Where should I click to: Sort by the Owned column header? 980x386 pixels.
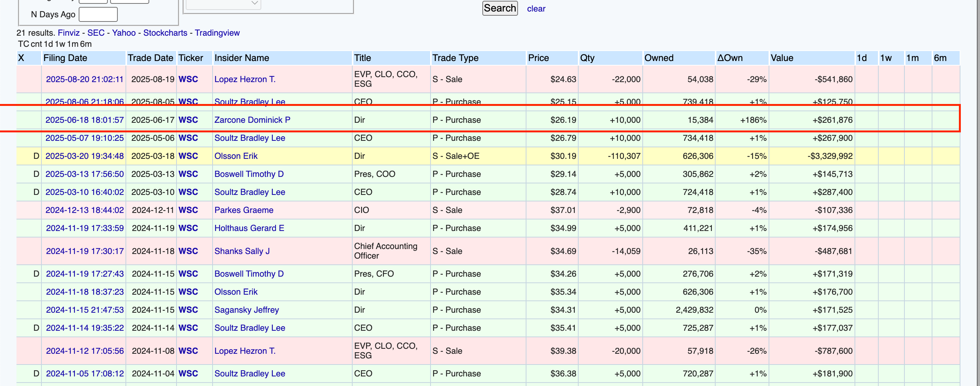tap(659, 58)
